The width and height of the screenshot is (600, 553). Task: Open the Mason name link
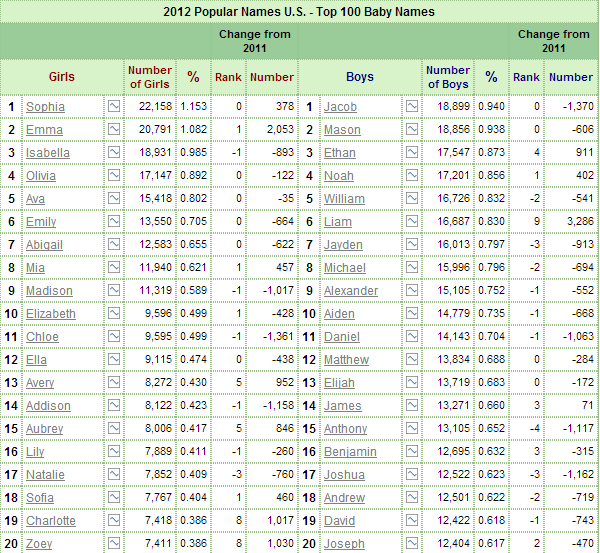343,130
